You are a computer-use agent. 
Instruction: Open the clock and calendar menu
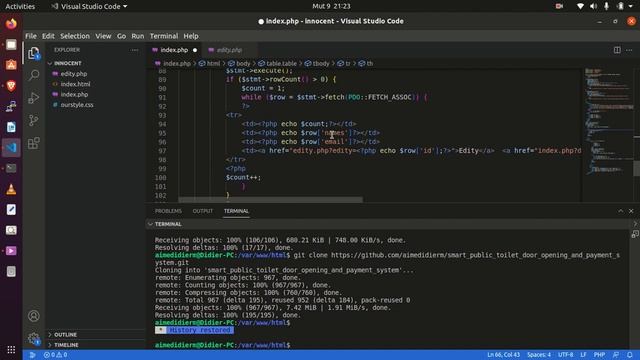(331, 6)
